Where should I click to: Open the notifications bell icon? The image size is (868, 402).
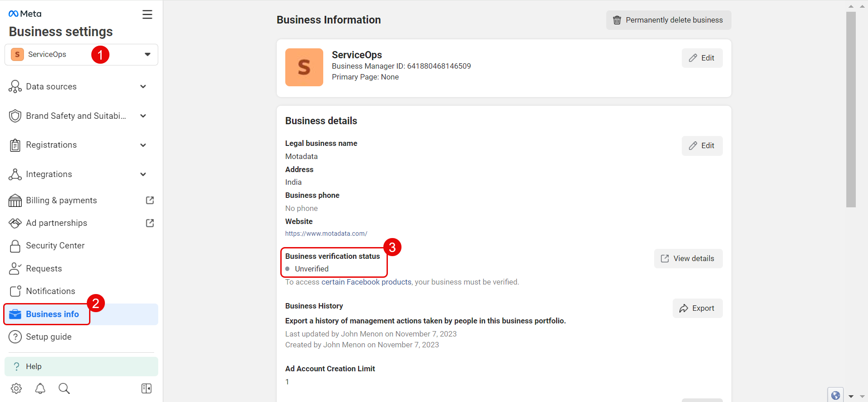(x=40, y=388)
